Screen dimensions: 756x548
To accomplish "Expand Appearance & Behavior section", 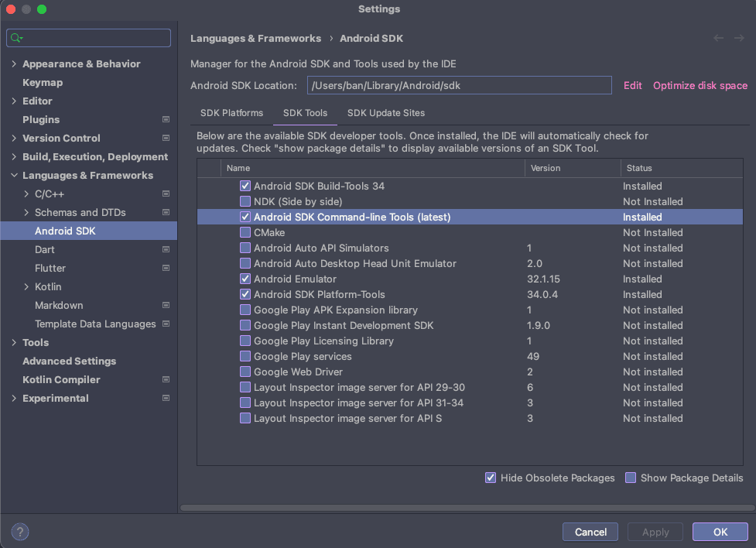I will coord(13,63).
